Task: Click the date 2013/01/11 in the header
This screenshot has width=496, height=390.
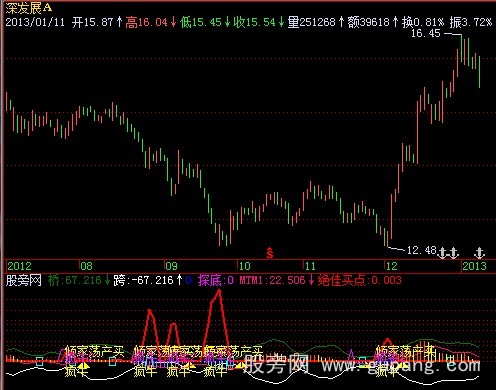Action: (35, 22)
